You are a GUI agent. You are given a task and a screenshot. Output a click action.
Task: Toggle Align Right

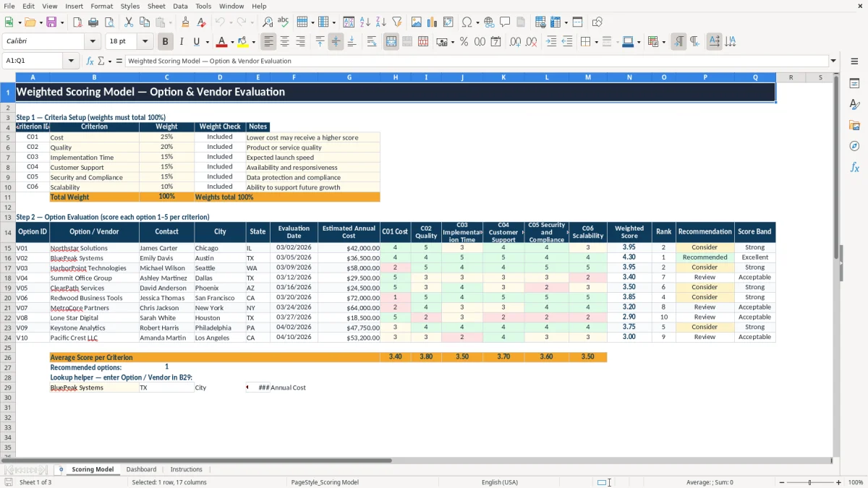point(301,42)
